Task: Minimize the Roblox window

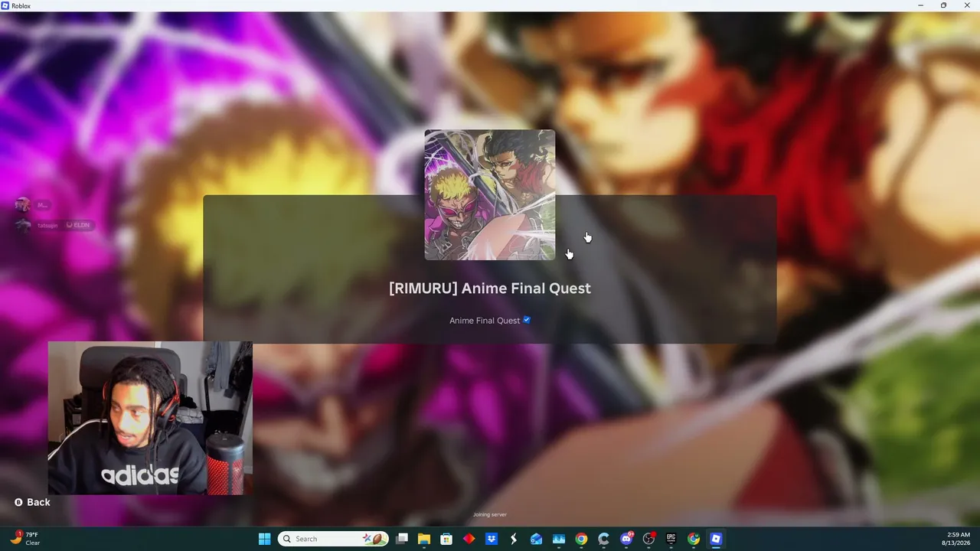Action: click(921, 5)
